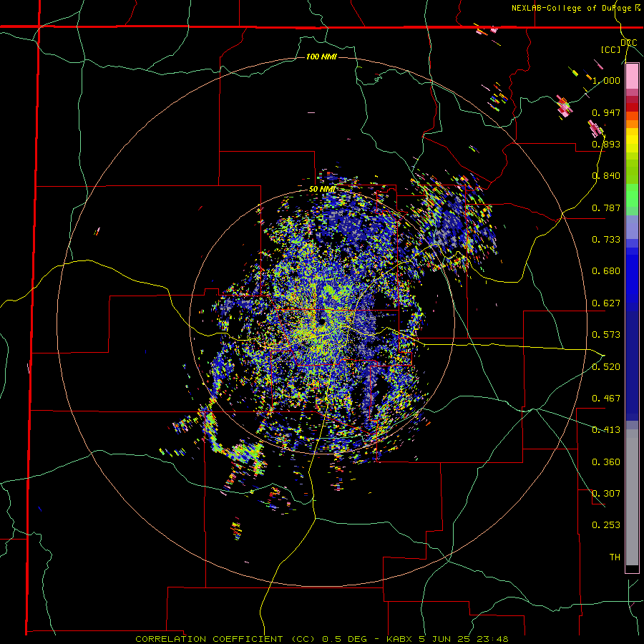Click the Correlation Coefficient caption at bottom
The height and width of the screenshot is (644, 644).
(x=322, y=639)
